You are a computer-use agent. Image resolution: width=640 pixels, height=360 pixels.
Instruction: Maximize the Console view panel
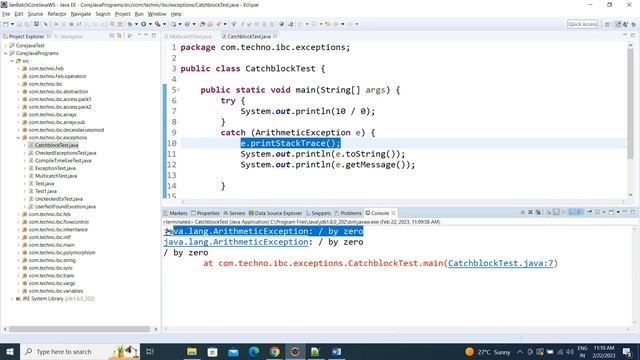pos(633,212)
